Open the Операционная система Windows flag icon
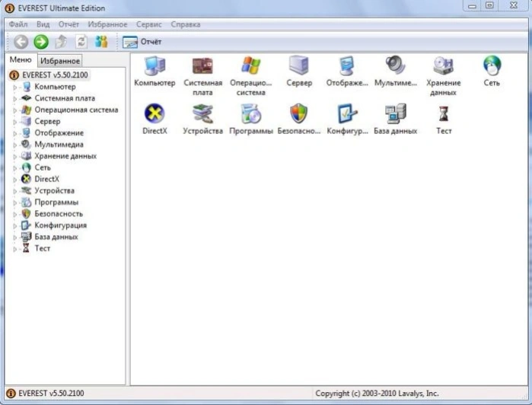This screenshot has height=405, width=532. click(250, 65)
